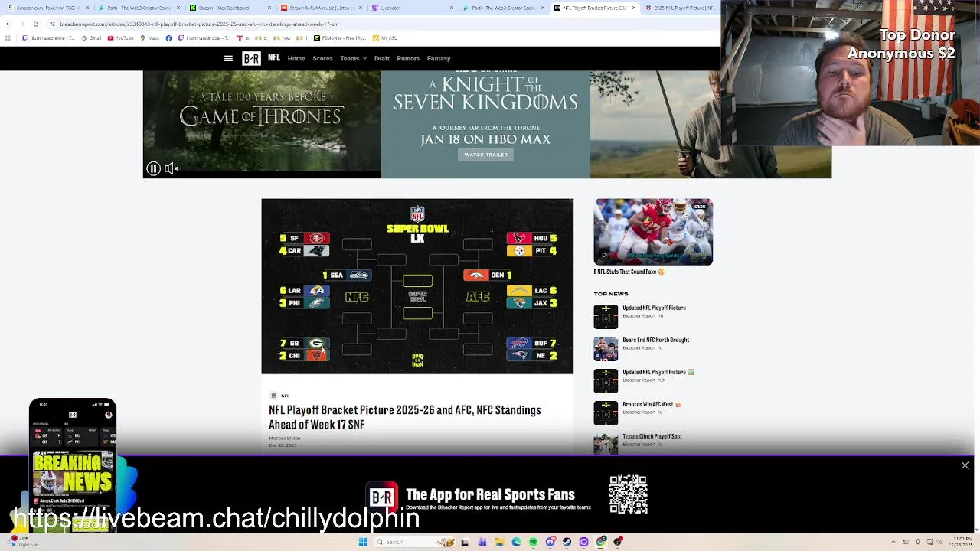The height and width of the screenshot is (551, 980).
Task: Open Gmail bookmark
Action: tap(91, 37)
